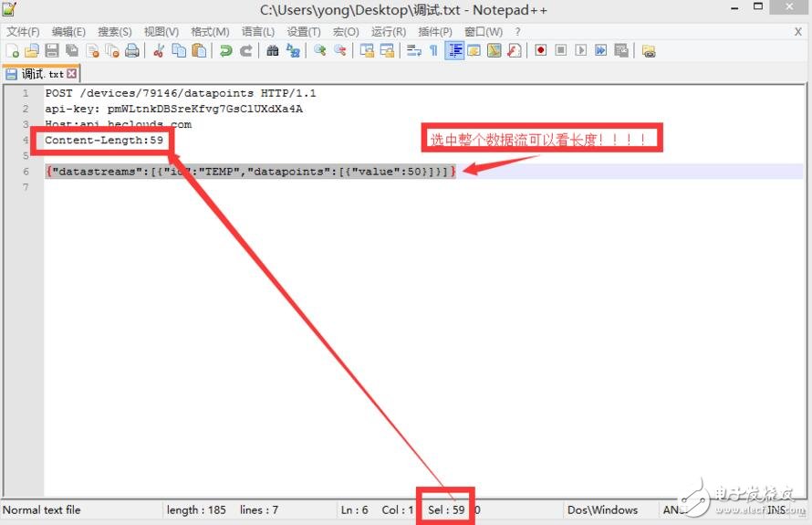Toggle Show All Characters pilcrow icon
Screen dimensions: 812x525
434,51
